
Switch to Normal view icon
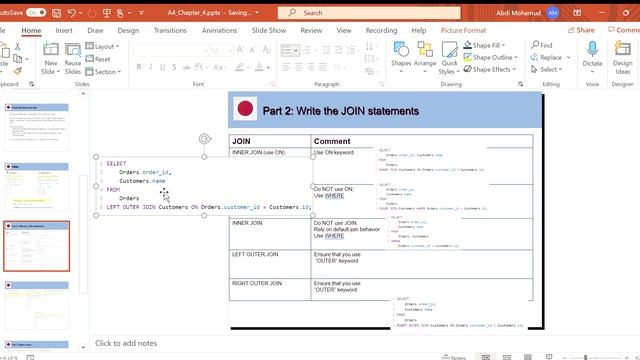[x=486, y=358]
